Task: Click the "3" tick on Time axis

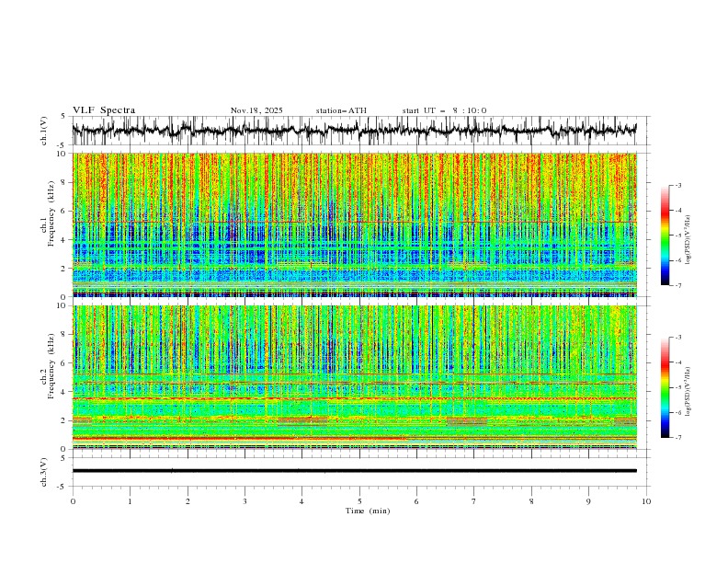Action: point(245,501)
